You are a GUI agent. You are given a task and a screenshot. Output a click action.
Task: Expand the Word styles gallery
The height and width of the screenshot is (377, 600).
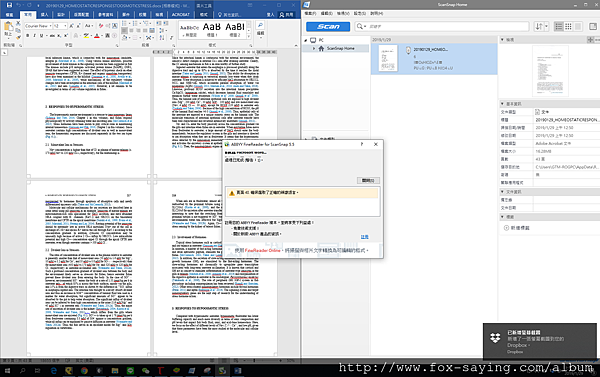click(x=249, y=37)
